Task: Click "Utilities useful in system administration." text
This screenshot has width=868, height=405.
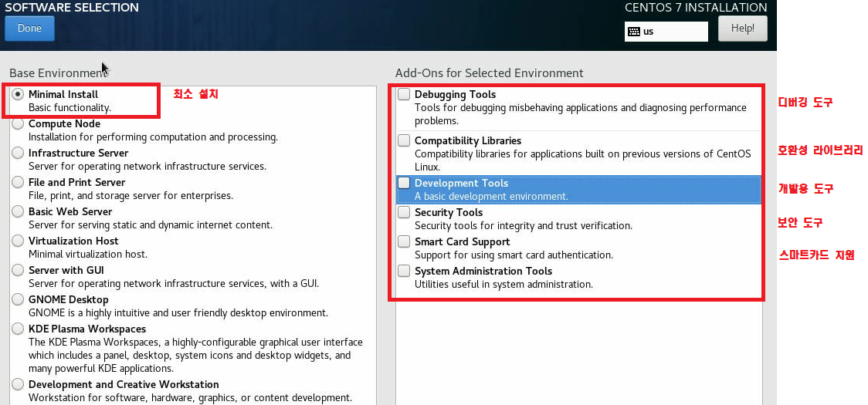Action: pos(504,285)
